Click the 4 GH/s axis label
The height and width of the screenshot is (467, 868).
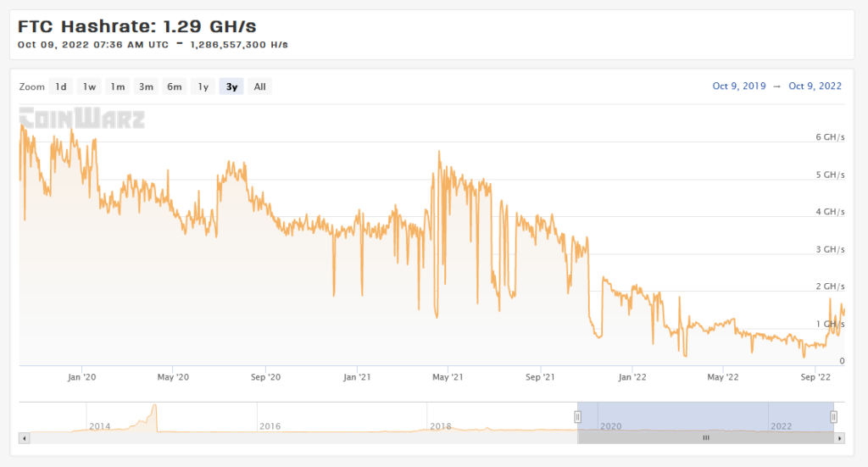[830, 212]
